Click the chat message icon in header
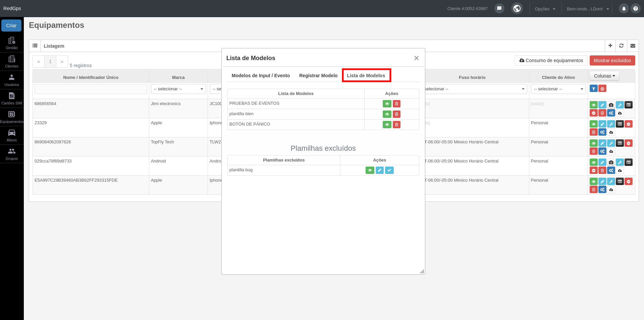The image size is (644, 320). click(499, 8)
